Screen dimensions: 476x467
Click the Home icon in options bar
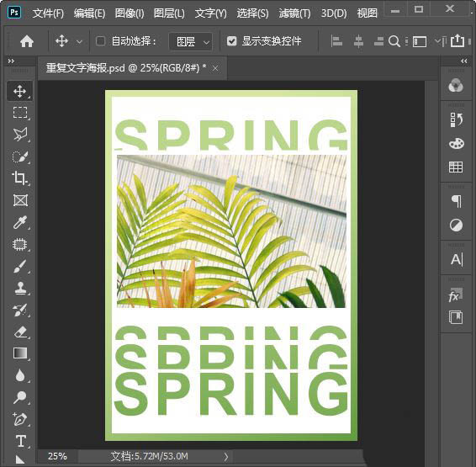pos(27,41)
